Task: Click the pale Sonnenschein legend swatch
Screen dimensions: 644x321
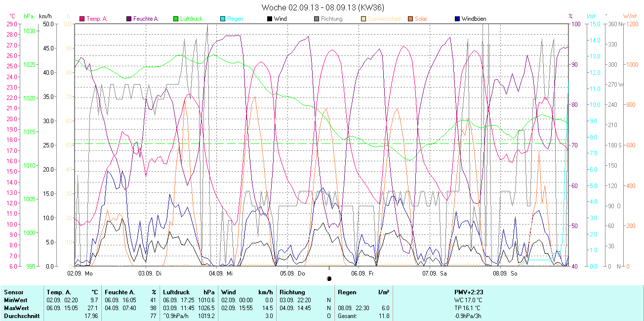Action: [363, 19]
